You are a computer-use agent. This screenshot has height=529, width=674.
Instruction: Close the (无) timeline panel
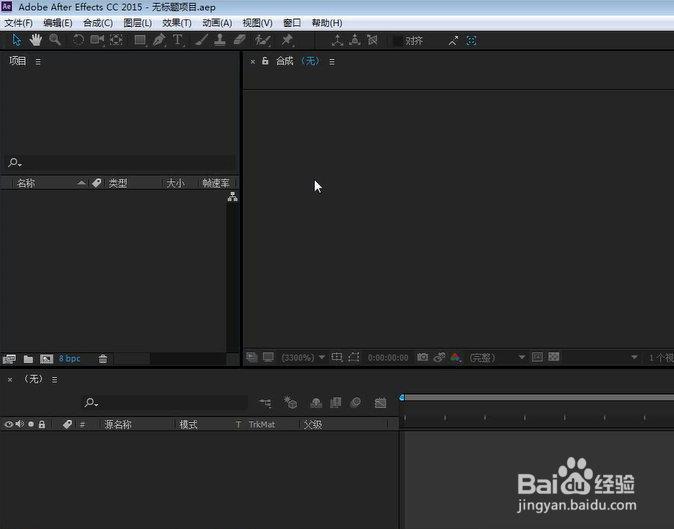pyautogui.click(x=10, y=380)
